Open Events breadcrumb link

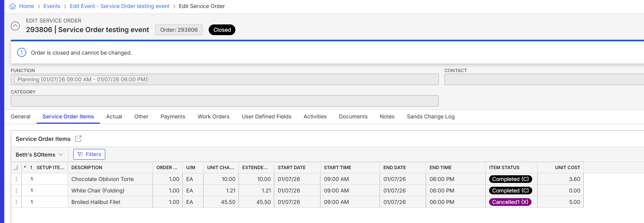[x=52, y=6]
